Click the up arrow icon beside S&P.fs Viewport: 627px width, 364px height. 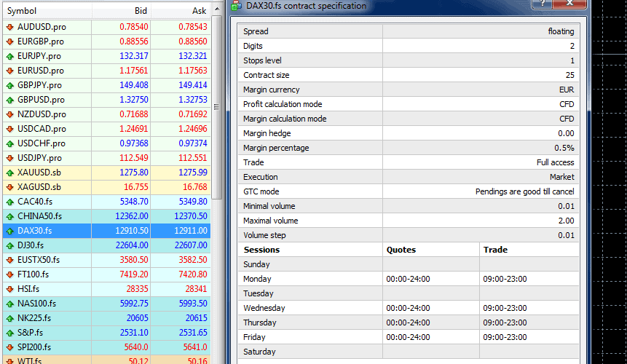click(10, 333)
